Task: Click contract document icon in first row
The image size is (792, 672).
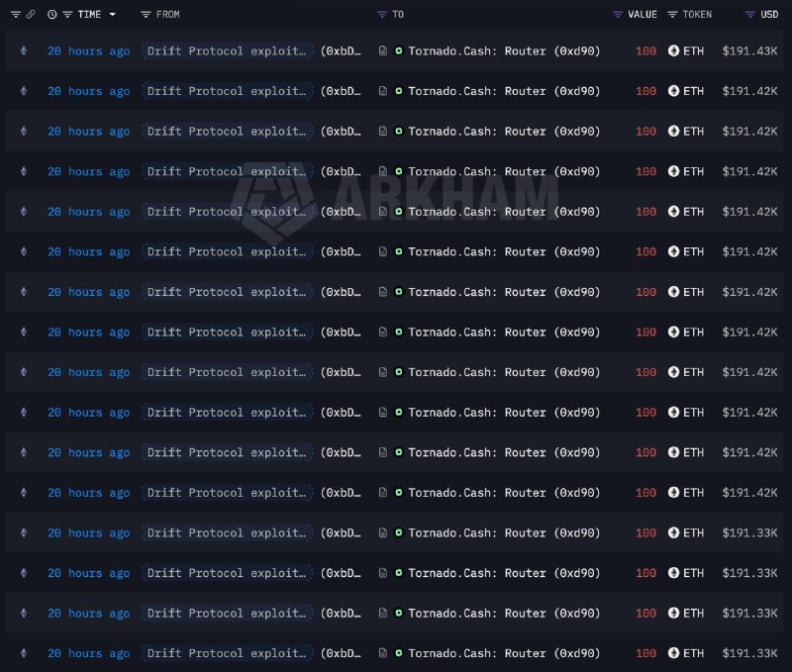Action: (x=383, y=51)
